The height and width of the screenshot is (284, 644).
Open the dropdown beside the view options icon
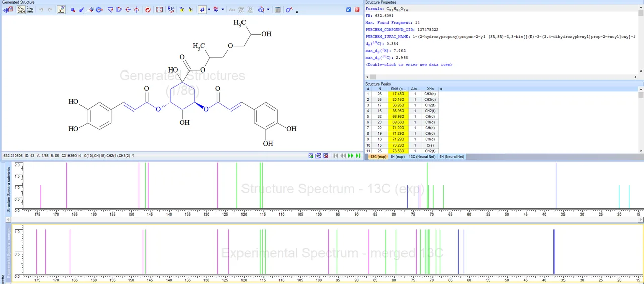[x=268, y=10]
